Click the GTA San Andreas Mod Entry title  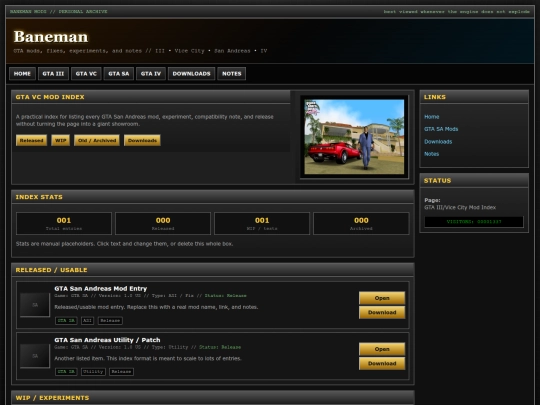click(101, 289)
